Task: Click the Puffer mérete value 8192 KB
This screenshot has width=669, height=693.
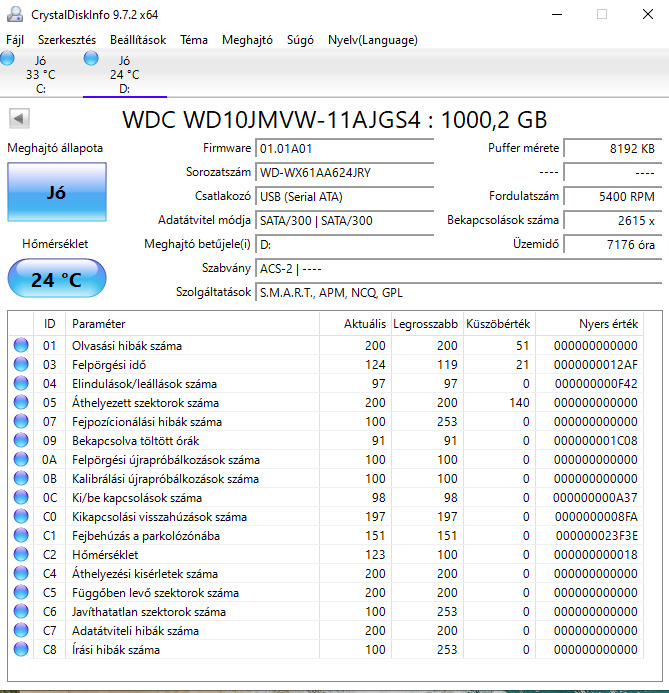Action: coord(613,148)
